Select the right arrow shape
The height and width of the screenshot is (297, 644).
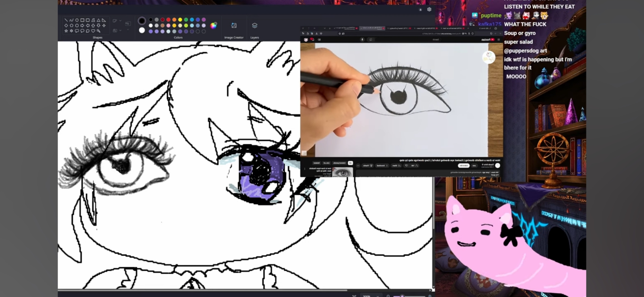click(x=82, y=25)
